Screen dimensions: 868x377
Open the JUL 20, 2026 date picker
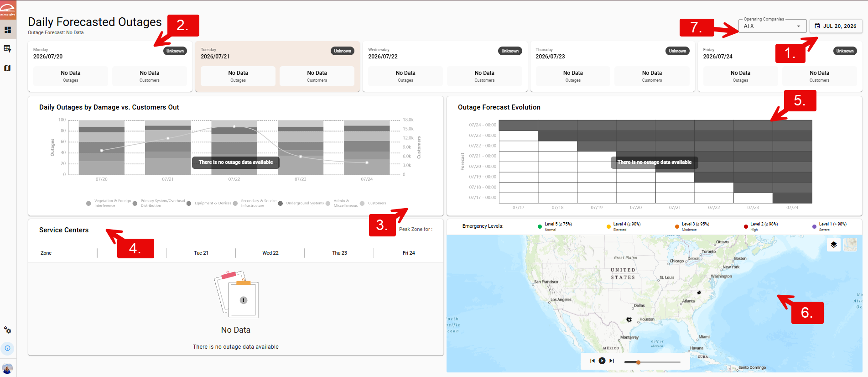tap(836, 26)
